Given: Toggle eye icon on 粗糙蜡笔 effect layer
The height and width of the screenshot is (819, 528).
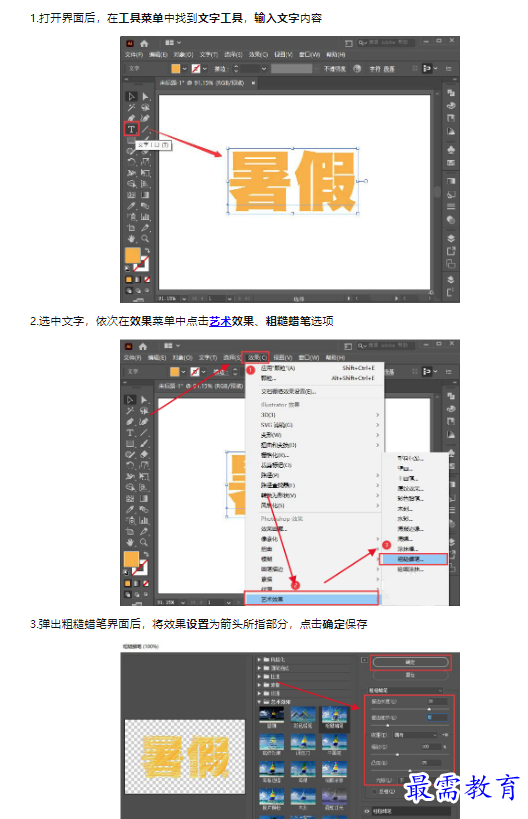Looking at the screenshot, I should (x=367, y=811).
